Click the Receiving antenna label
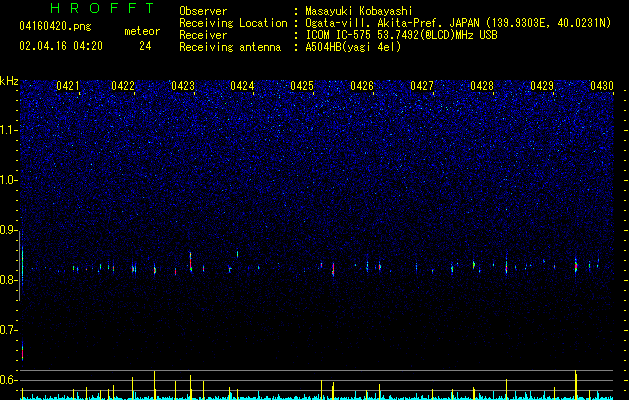 click(x=230, y=47)
